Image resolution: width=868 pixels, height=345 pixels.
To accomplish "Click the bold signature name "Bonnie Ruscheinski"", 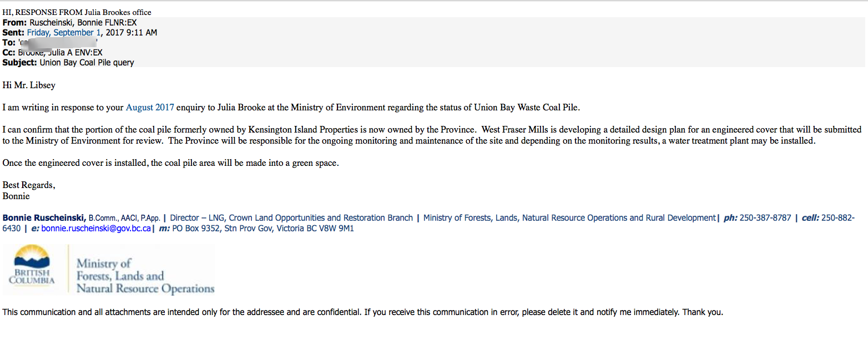I will coord(44,218).
